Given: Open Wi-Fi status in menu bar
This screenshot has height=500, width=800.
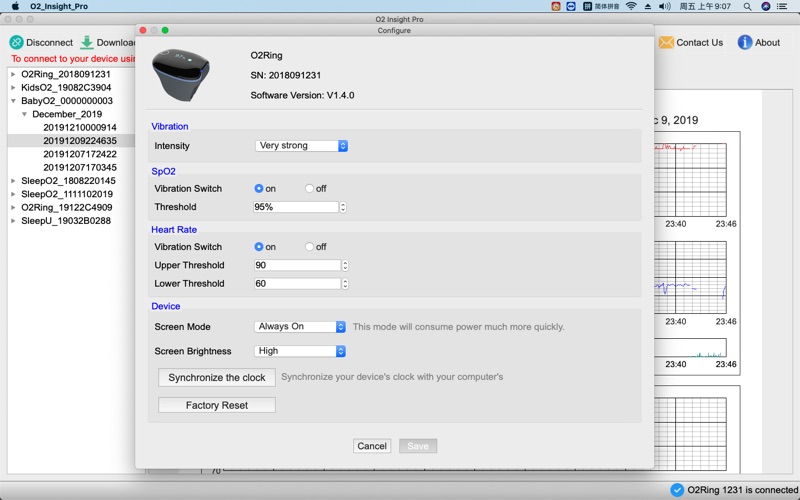Looking at the screenshot, I should pyautogui.click(x=631, y=6).
